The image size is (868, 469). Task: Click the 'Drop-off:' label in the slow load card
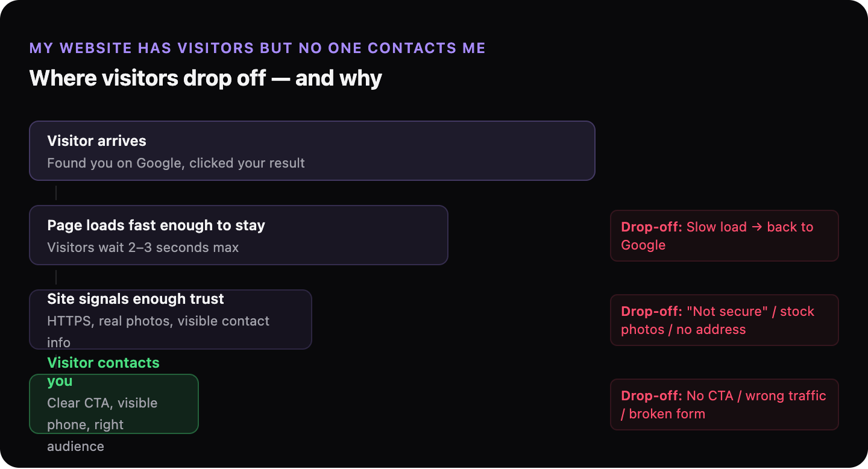(x=652, y=227)
